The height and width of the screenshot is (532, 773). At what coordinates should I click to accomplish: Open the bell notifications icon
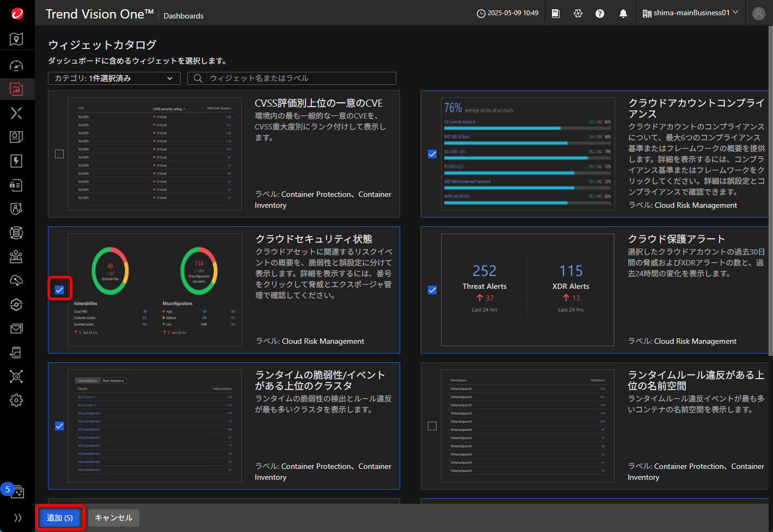coord(623,14)
